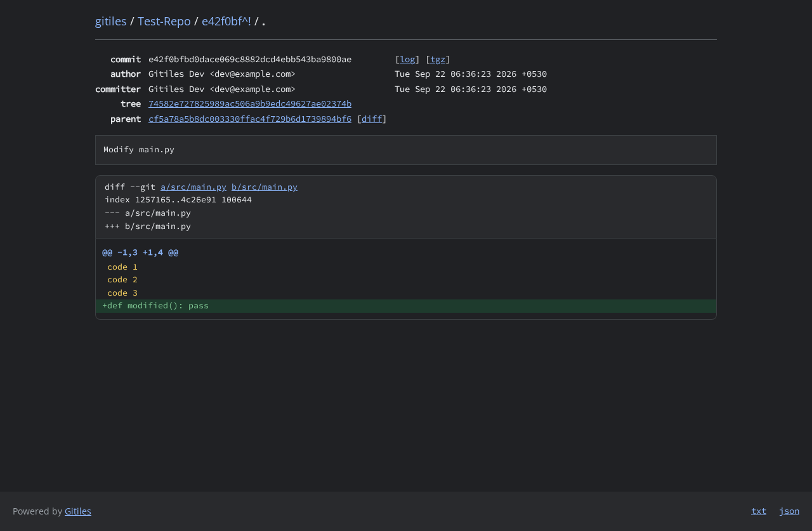Open the parent commit cf5a78a5 link
Screen dimensions: 812x531
(250, 119)
